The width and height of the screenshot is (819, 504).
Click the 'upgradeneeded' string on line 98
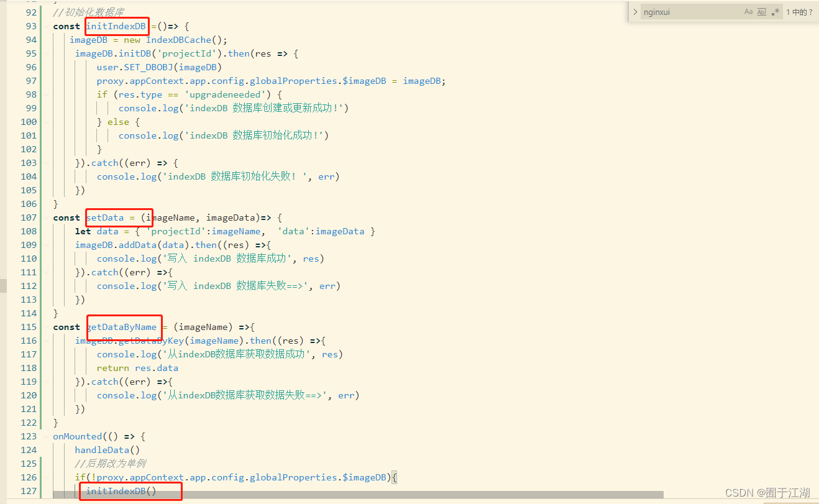(226, 94)
